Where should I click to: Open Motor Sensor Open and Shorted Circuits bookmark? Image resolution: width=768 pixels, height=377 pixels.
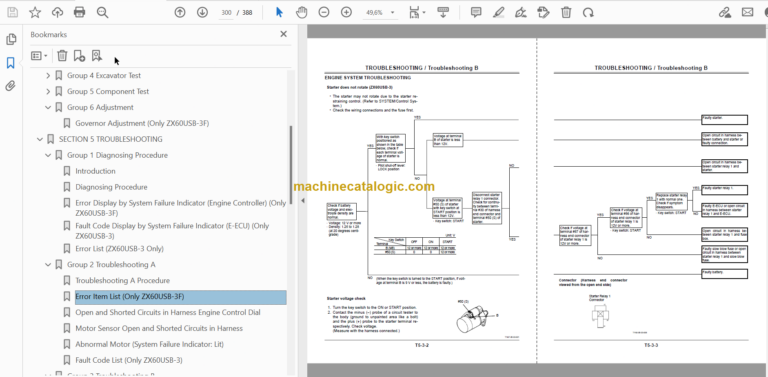pos(159,329)
